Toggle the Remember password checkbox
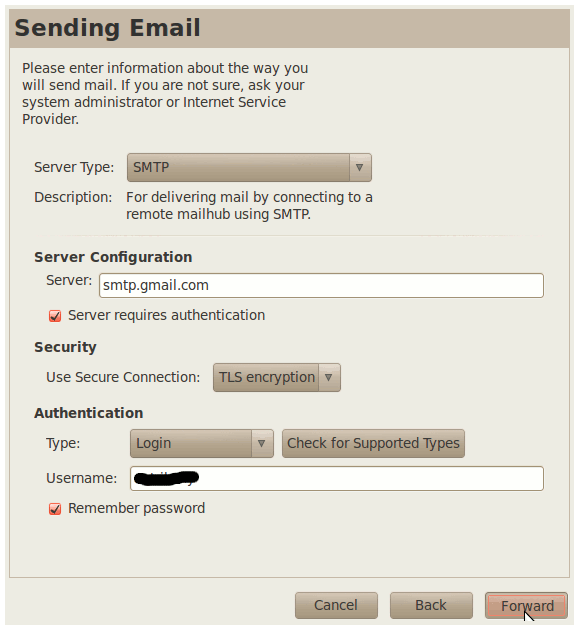The height and width of the screenshot is (634, 583). click(x=55, y=509)
